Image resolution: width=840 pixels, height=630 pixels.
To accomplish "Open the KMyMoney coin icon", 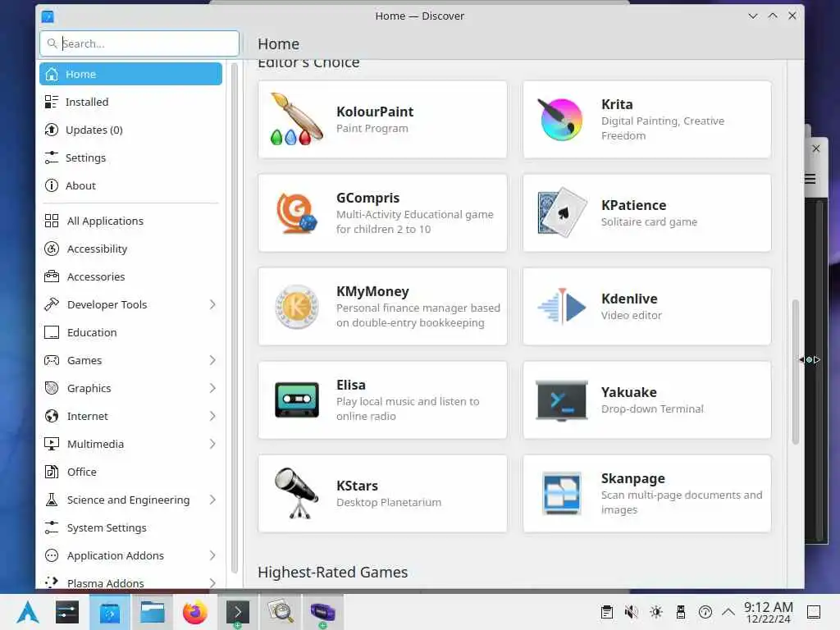I will click(x=296, y=307).
